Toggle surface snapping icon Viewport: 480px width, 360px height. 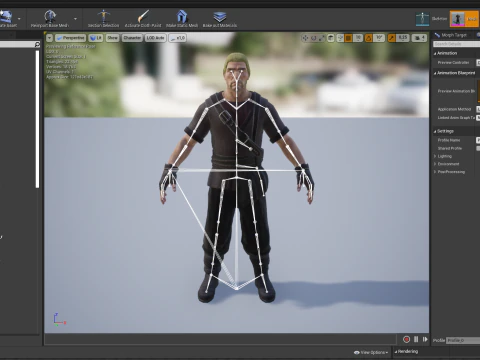click(340, 38)
